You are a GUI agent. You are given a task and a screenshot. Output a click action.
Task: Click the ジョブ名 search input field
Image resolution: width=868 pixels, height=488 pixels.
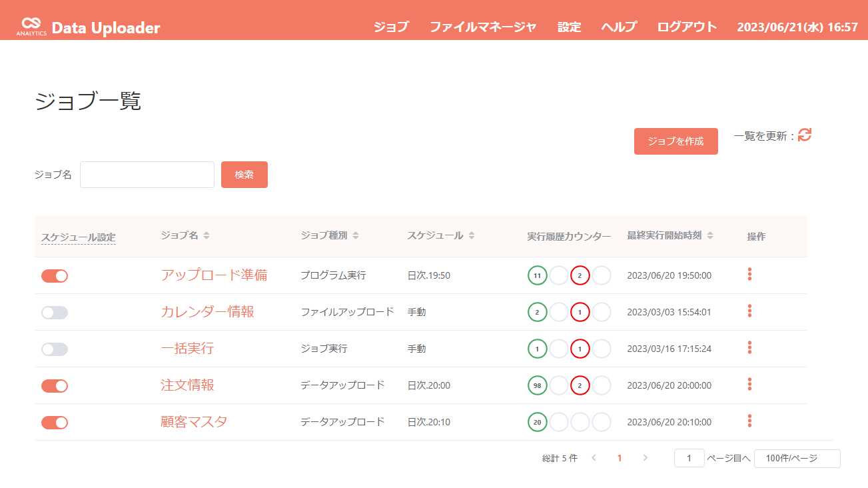click(147, 175)
